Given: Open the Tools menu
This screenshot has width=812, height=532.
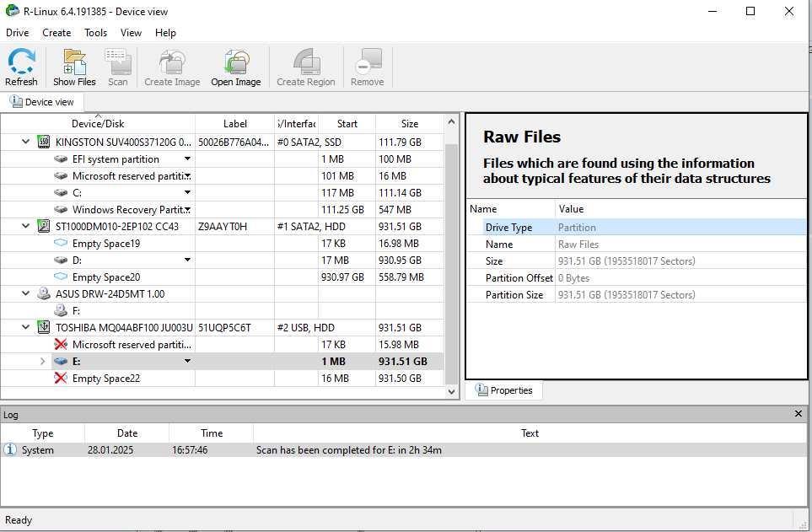Looking at the screenshot, I should [95, 33].
